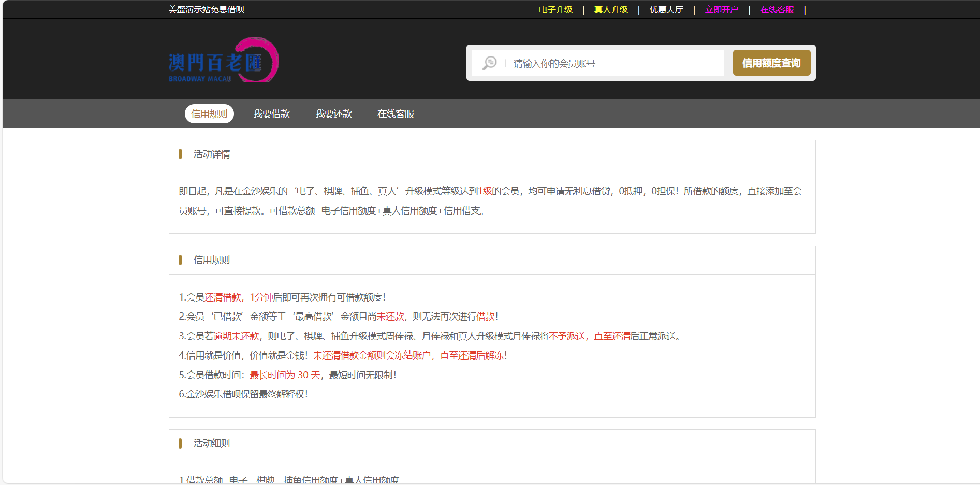Image resolution: width=980 pixels, height=485 pixels.
Task: Open 在线客服 in the gray navigation bar
Action: [x=396, y=114]
